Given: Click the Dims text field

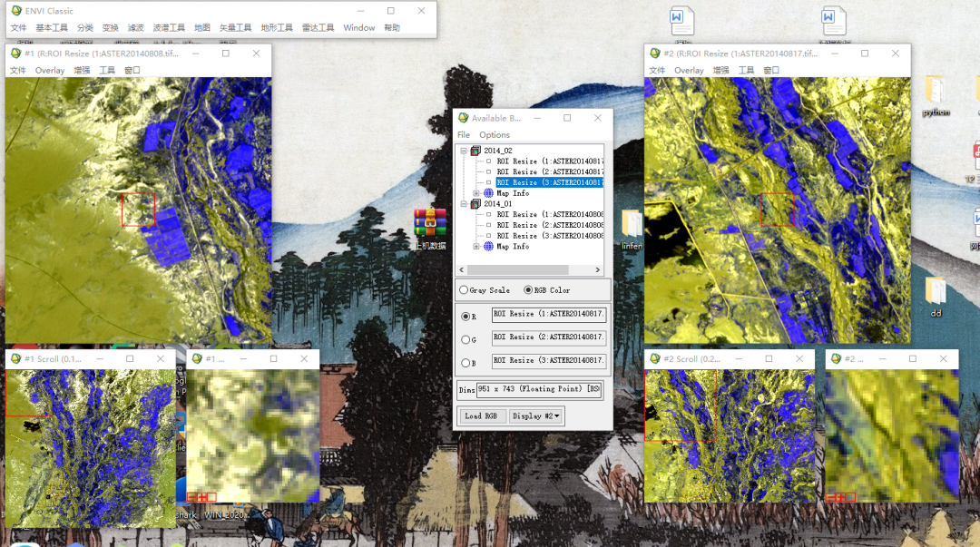Looking at the screenshot, I should (539, 389).
